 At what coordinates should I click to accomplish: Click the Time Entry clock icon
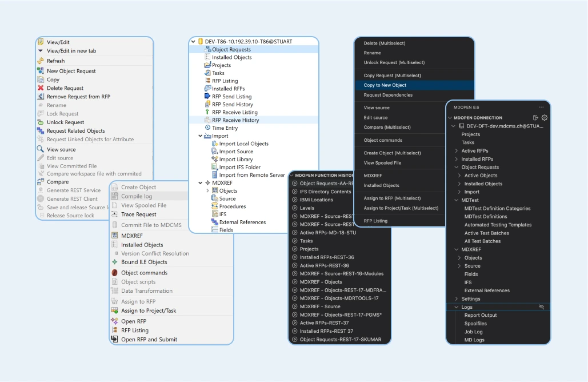point(207,128)
